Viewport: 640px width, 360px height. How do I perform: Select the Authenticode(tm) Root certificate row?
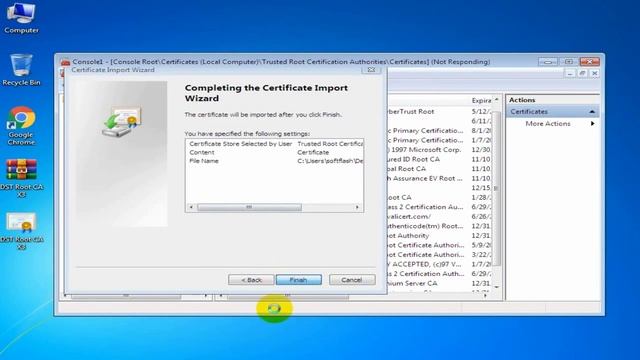coord(439,226)
